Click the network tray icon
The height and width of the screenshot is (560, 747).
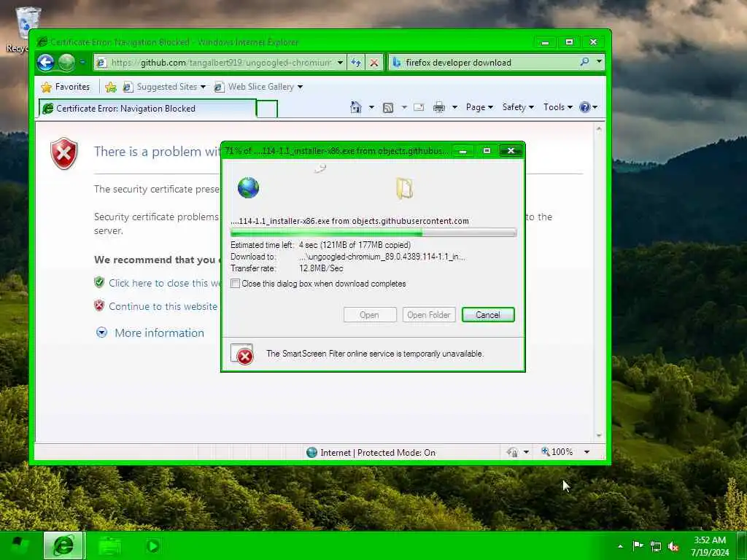(656, 546)
